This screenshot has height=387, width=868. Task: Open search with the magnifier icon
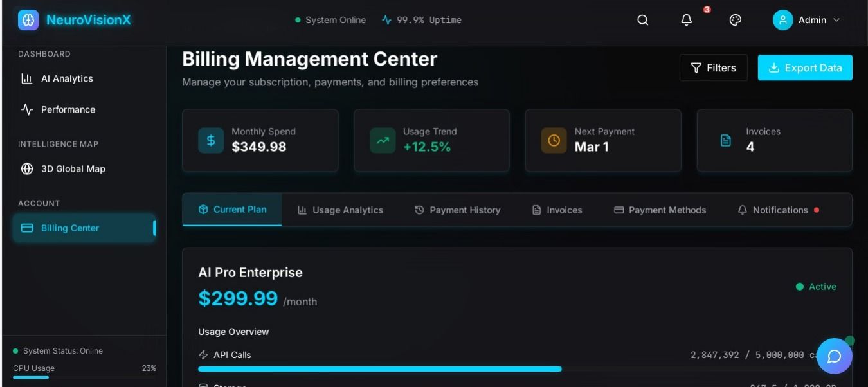tap(642, 20)
